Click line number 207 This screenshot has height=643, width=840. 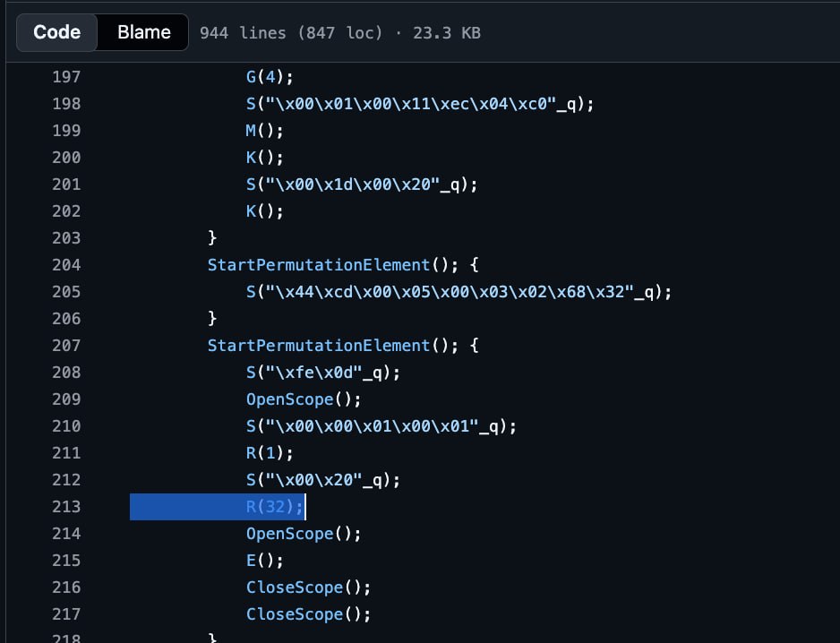point(66,346)
